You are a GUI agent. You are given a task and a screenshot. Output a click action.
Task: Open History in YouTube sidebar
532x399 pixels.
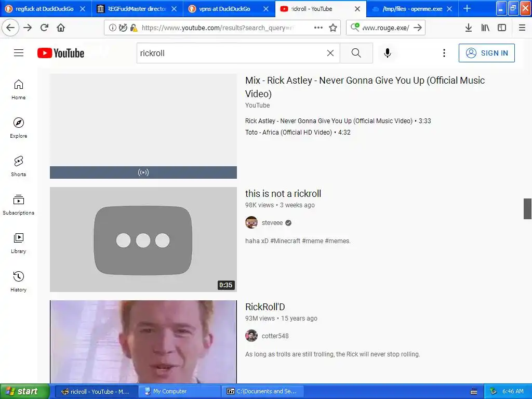click(x=18, y=282)
